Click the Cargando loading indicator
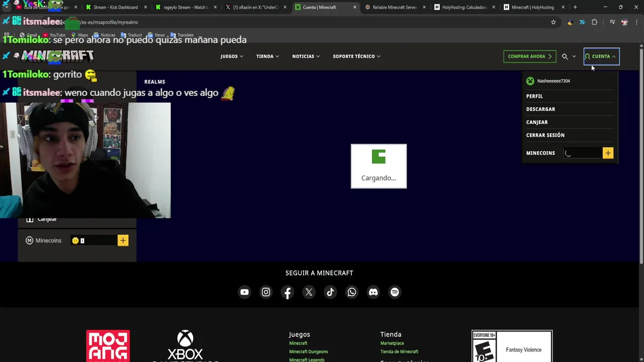Viewport: 644px width, 362px height. 378,166
